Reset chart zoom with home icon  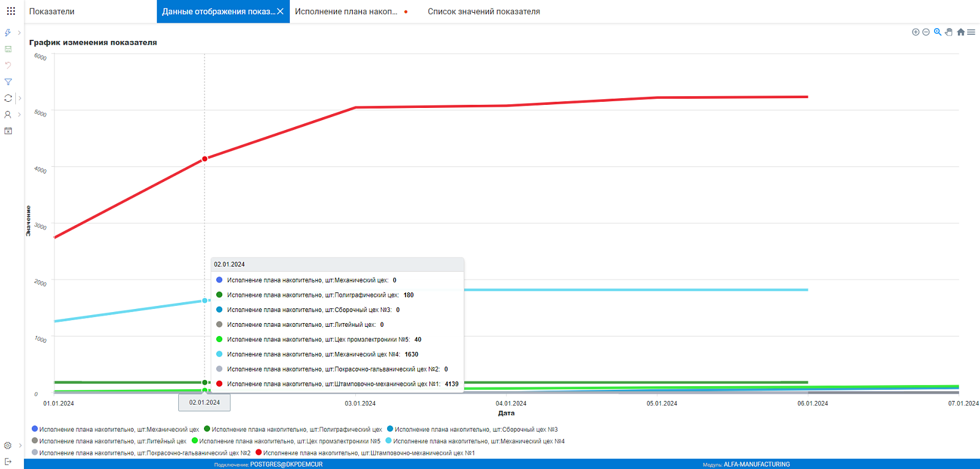[x=960, y=32]
